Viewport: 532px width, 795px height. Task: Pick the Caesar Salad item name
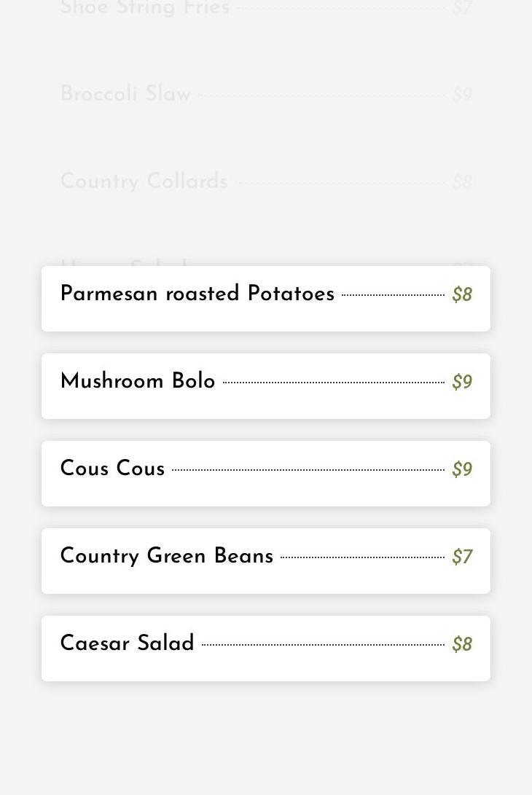click(127, 643)
